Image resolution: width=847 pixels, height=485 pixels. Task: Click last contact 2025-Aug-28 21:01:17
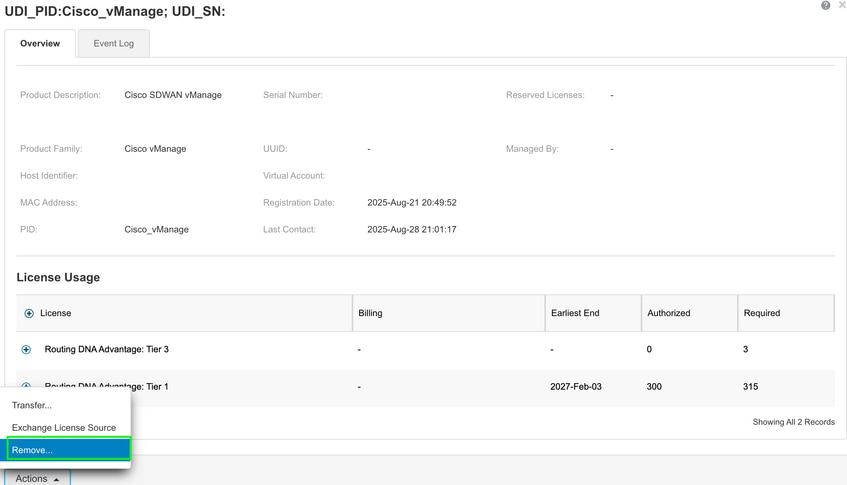tap(412, 230)
